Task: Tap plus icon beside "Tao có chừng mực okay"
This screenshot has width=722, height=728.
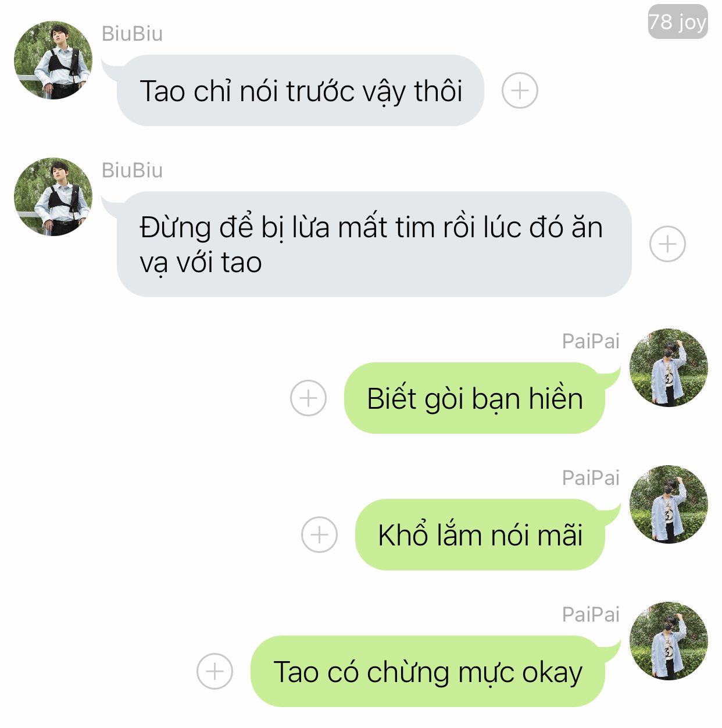Action: 215,672
